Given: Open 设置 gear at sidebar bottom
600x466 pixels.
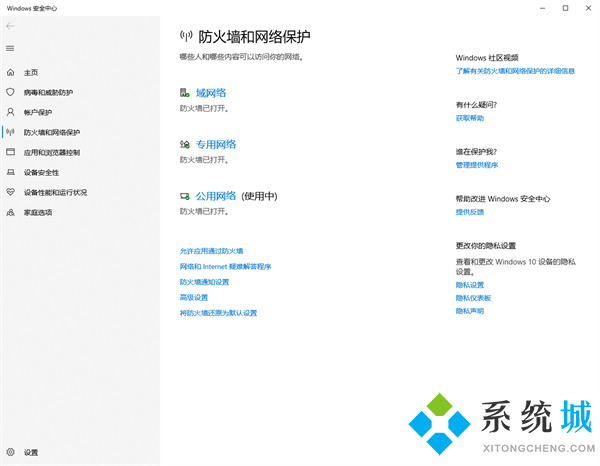Looking at the screenshot, I should pyautogui.click(x=11, y=452).
